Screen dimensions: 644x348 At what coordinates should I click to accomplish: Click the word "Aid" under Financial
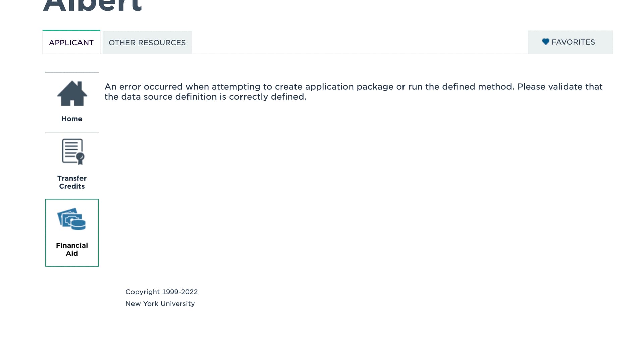tap(72, 253)
